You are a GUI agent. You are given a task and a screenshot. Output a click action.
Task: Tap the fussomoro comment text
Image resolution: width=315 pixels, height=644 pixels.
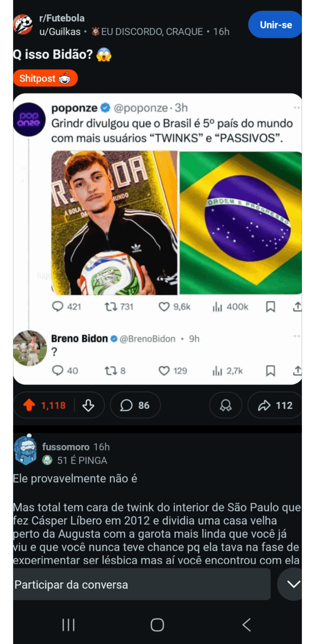tap(156, 527)
